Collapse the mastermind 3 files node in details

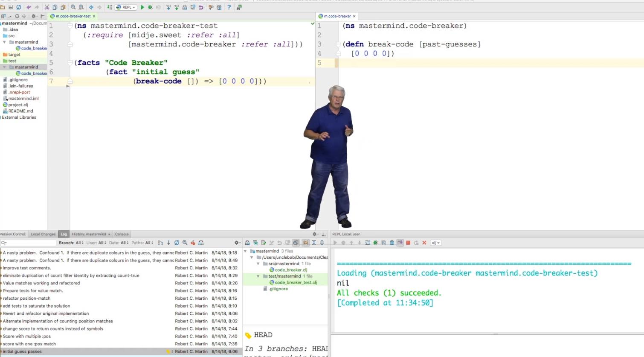[246, 251]
